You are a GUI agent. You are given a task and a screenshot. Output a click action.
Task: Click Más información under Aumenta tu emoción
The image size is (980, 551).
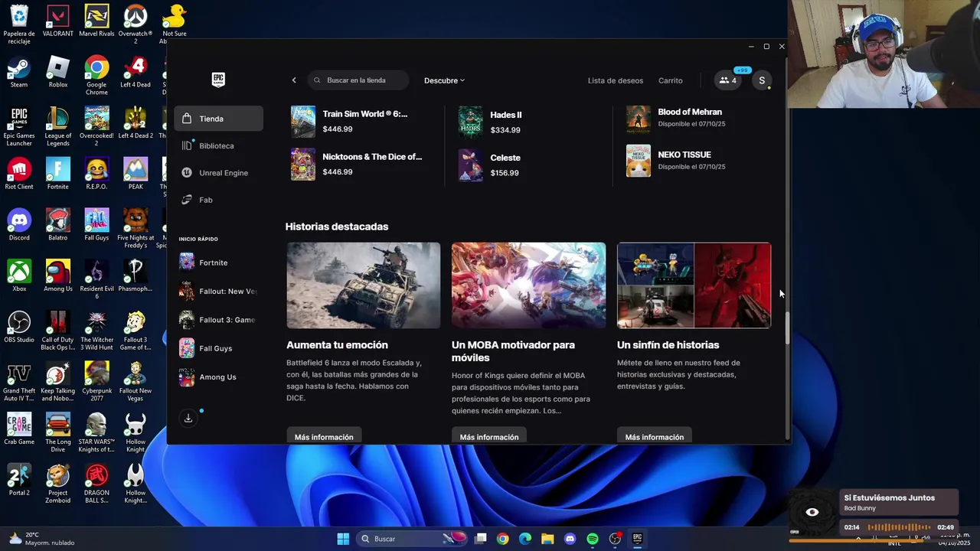324,436
